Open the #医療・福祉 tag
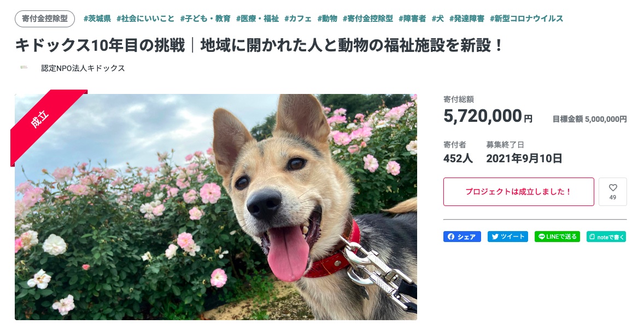644x336 pixels. 257,19
